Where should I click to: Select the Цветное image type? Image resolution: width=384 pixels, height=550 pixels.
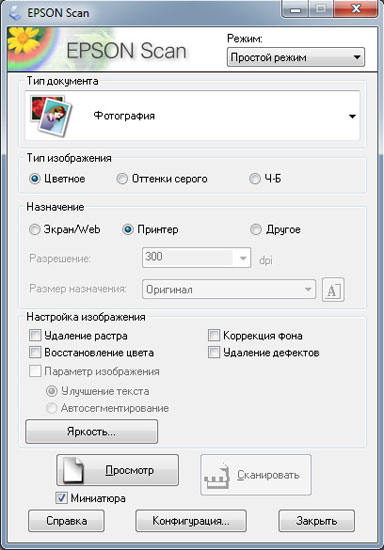point(35,179)
